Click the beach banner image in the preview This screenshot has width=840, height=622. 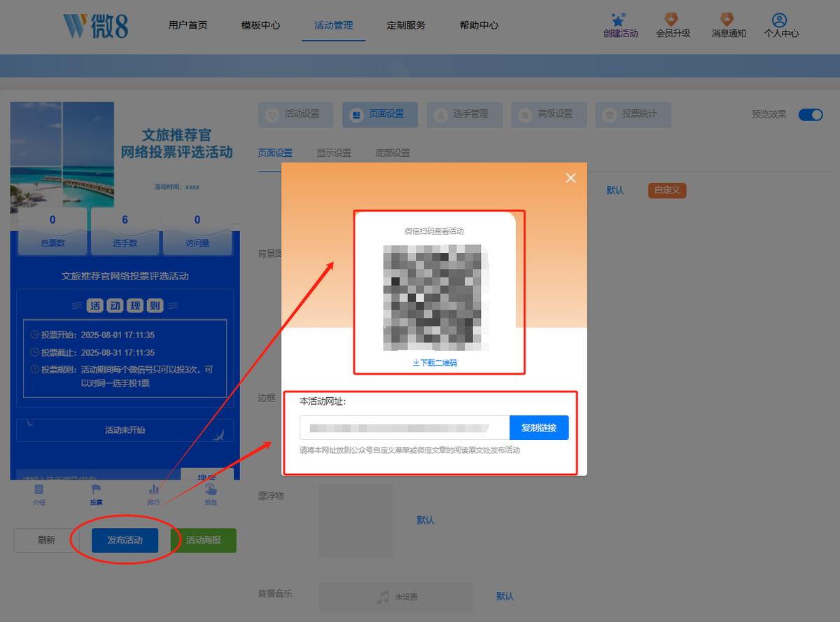[62, 155]
